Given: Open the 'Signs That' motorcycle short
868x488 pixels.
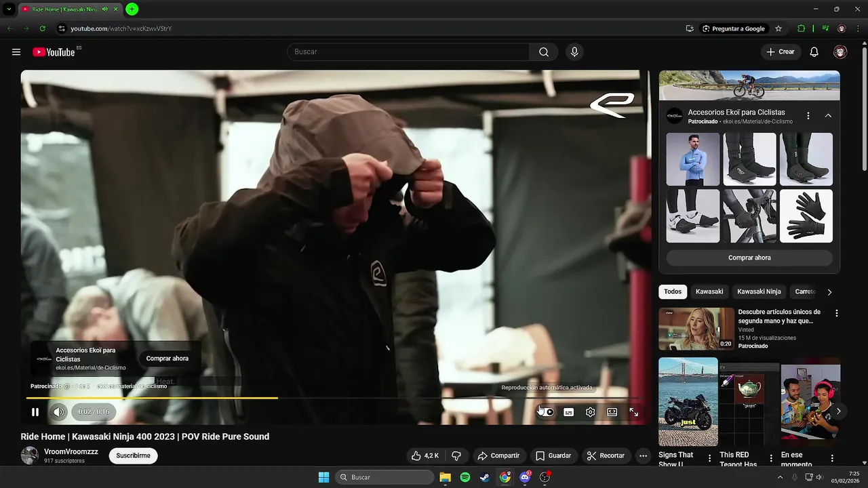Looking at the screenshot, I should click(x=688, y=402).
